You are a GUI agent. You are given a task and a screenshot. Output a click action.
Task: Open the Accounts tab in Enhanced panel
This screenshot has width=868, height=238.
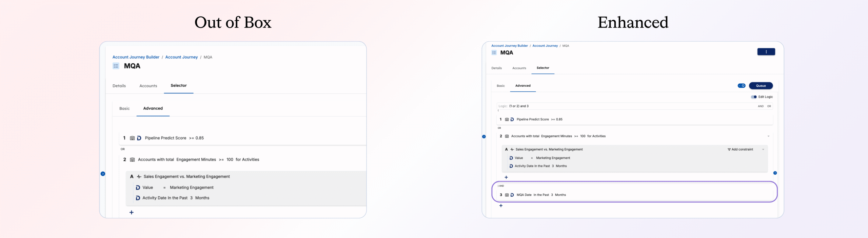[x=519, y=68]
